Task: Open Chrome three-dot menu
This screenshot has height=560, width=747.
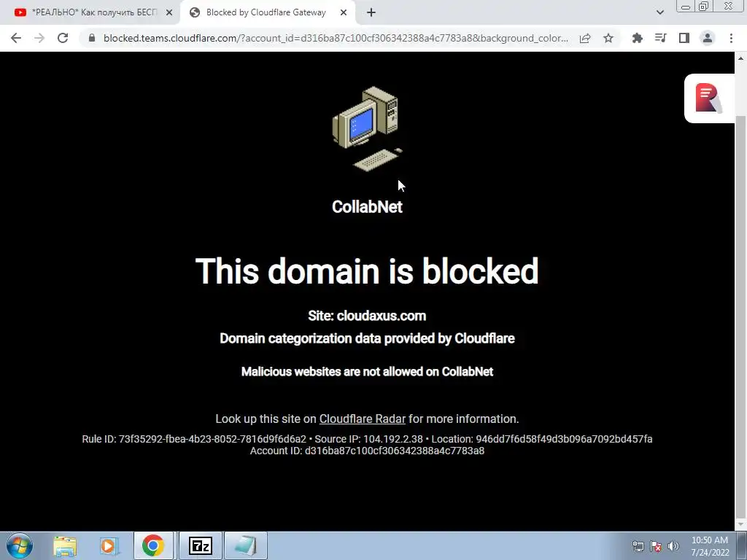Action: point(731,38)
